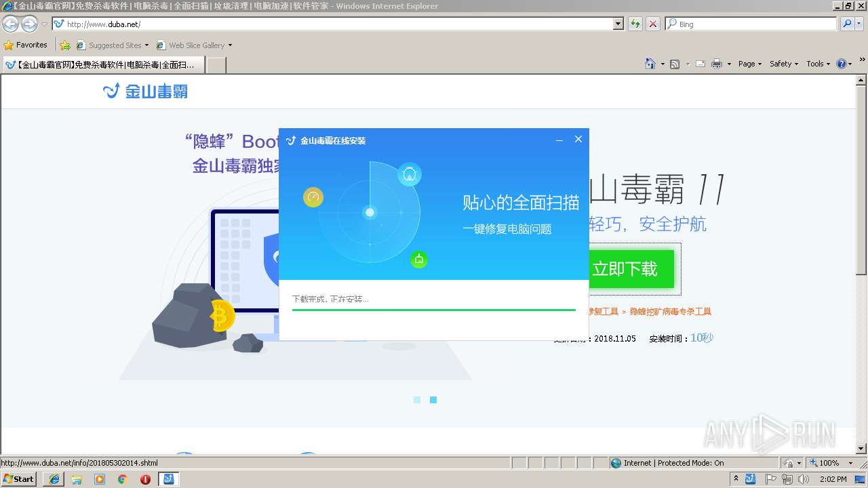868x488 pixels.
Task: Expand the address bar history dropdown
Action: [x=618, y=24]
